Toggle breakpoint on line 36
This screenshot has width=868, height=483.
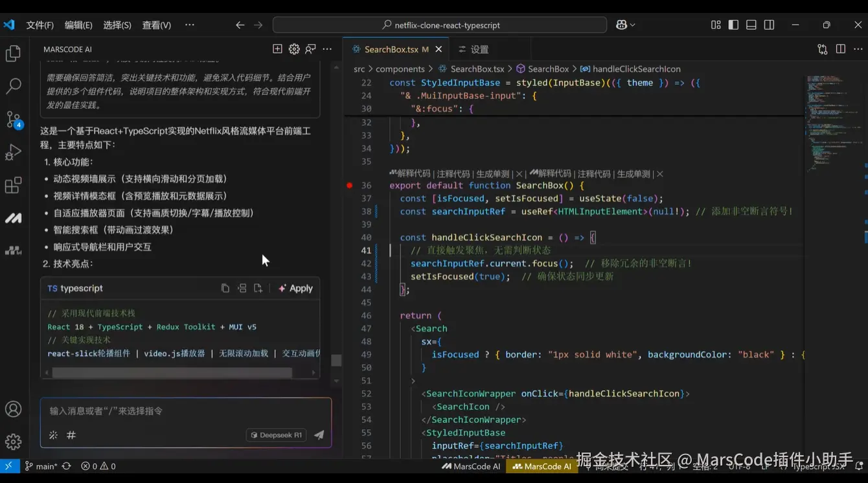pos(350,186)
